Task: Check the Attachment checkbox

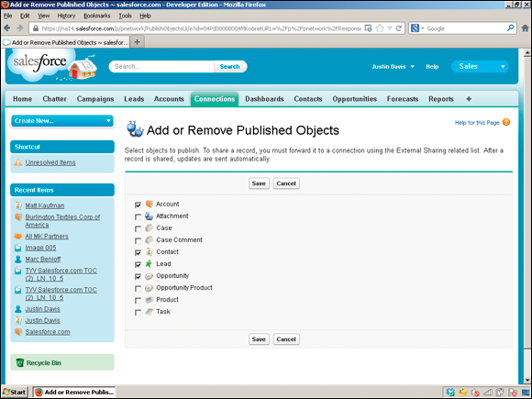Action: (x=138, y=216)
